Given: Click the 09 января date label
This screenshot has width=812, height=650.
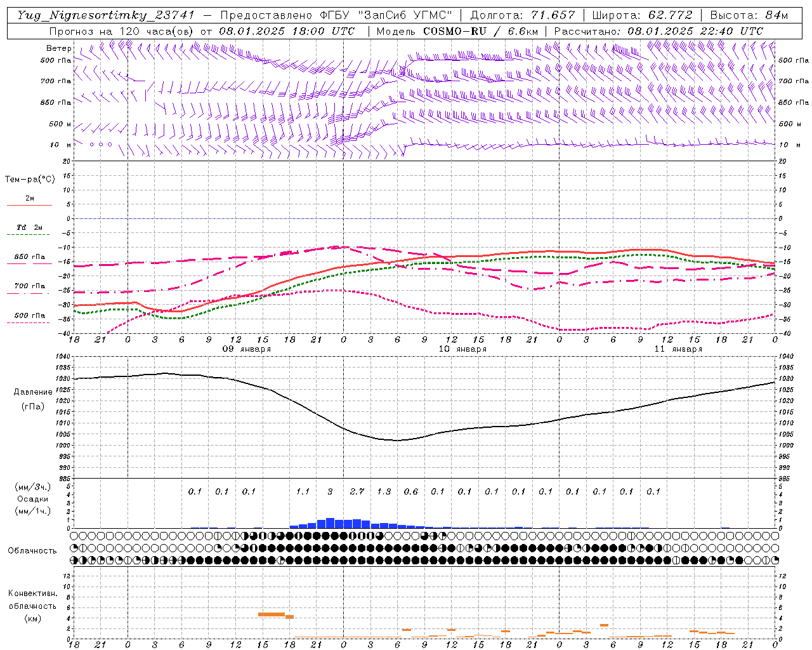Looking at the screenshot, I should pyautogui.click(x=246, y=349).
